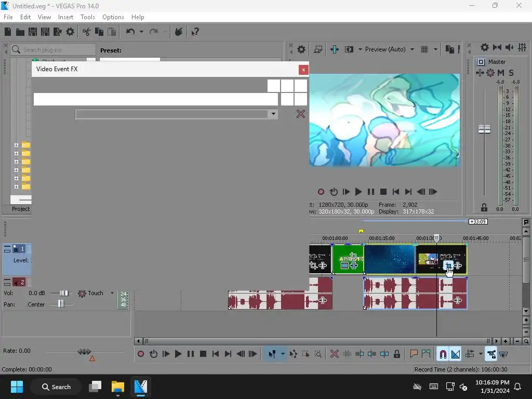
Task: Open the File menu
Action: click(x=8, y=17)
